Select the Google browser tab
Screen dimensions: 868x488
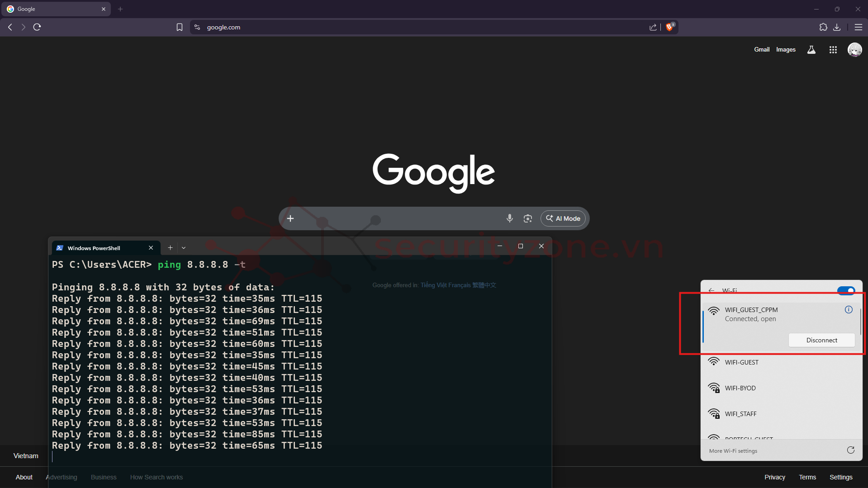point(54,9)
